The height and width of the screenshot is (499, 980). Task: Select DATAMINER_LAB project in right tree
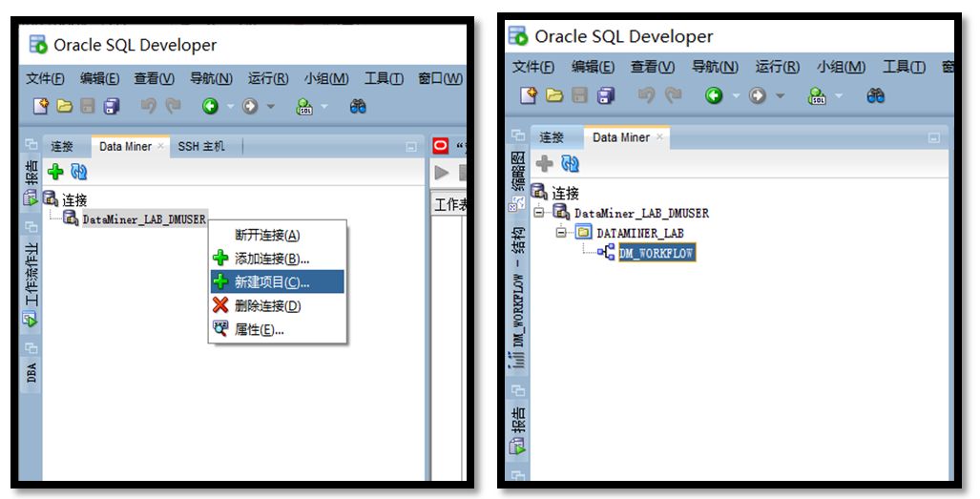pos(640,233)
